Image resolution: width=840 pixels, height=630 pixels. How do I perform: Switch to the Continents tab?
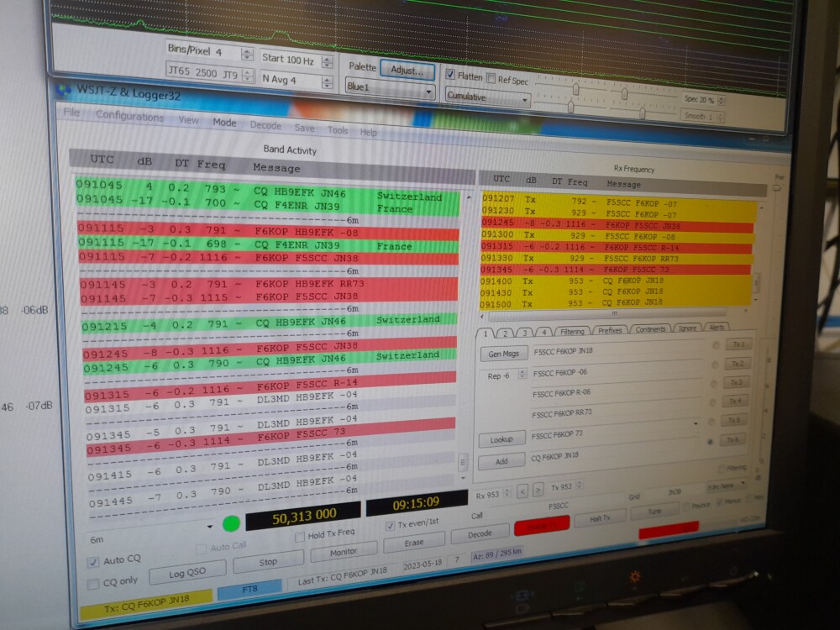coord(650,329)
